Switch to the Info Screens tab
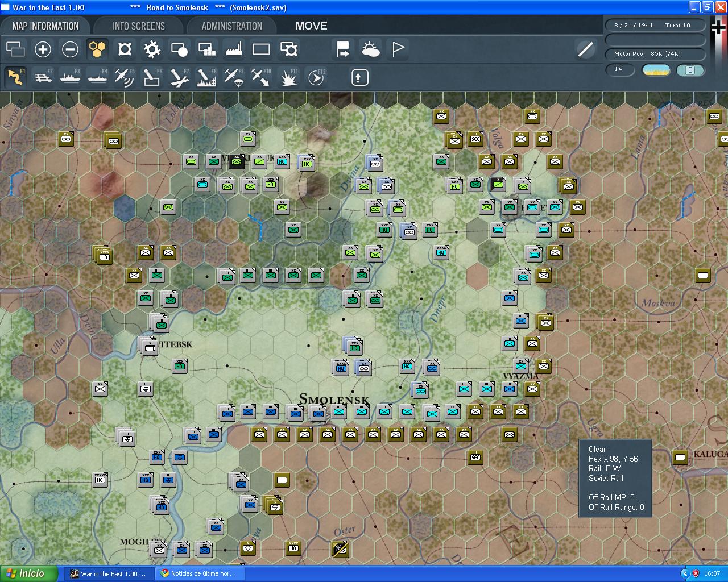Image resolution: width=728 pixels, height=582 pixels. pyautogui.click(x=138, y=26)
